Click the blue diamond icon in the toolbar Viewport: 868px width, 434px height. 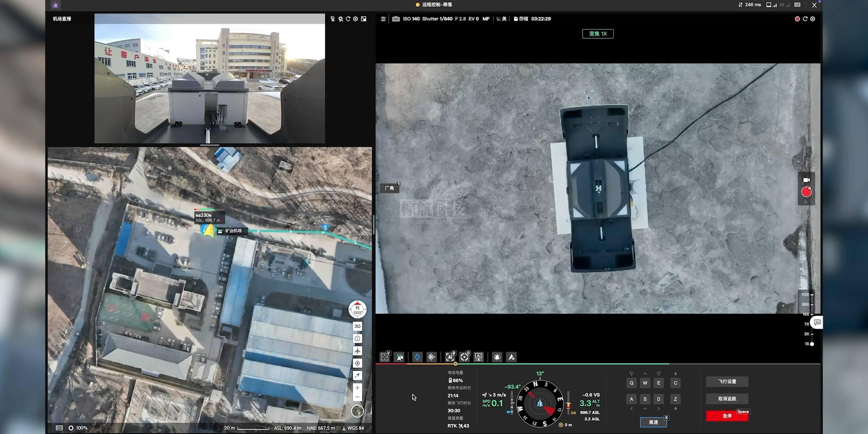click(417, 357)
